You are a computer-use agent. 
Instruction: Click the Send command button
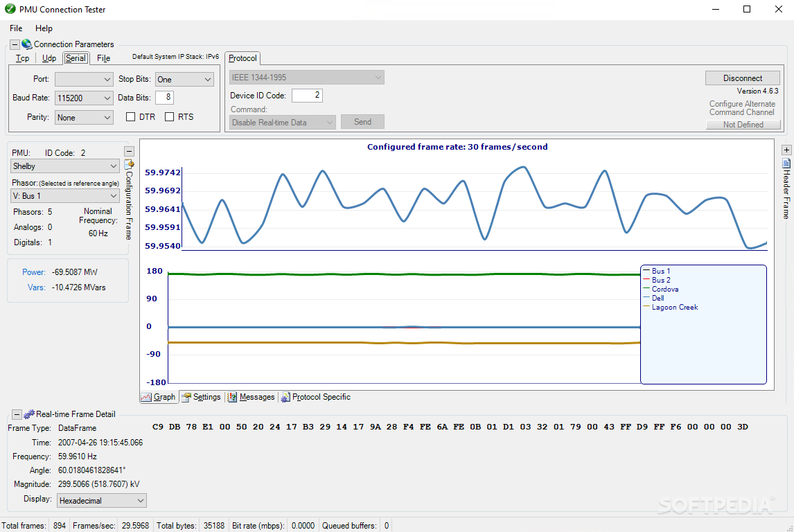click(362, 122)
